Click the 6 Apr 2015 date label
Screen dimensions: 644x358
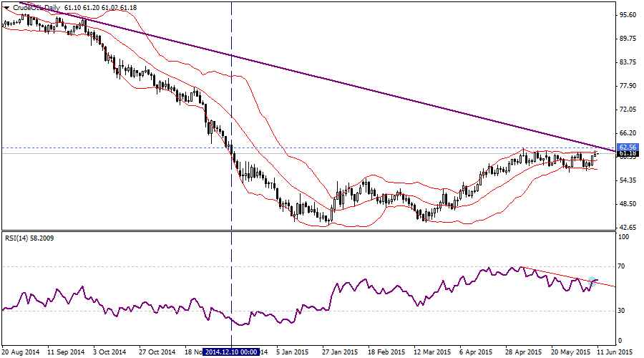pos(475,352)
